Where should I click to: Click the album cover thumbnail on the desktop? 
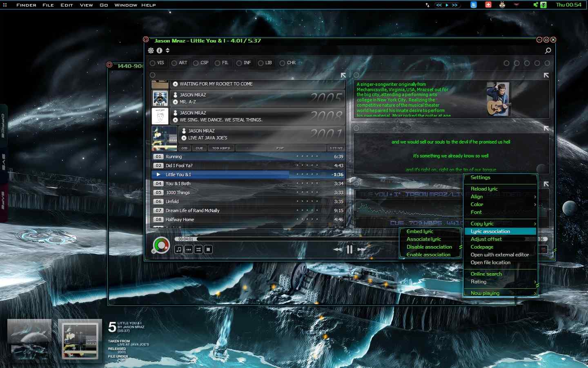(80, 341)
